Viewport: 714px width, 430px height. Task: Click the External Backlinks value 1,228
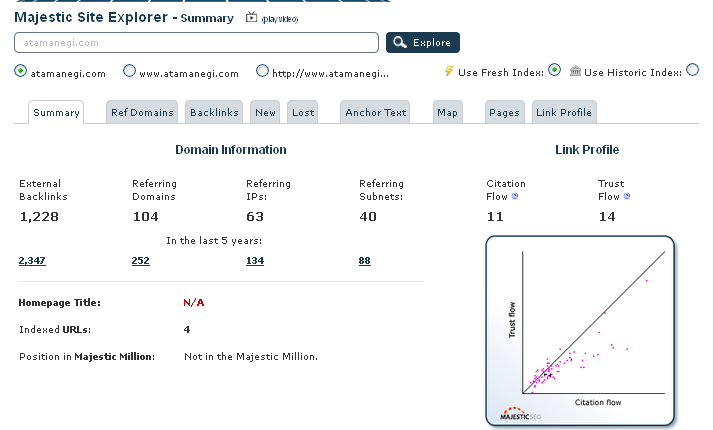(39, 216)
